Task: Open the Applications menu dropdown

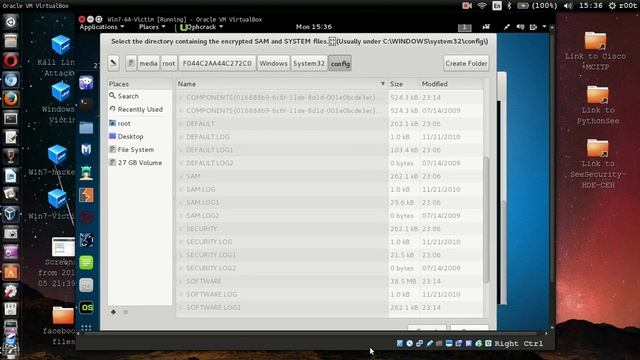Action: [102, 27]
